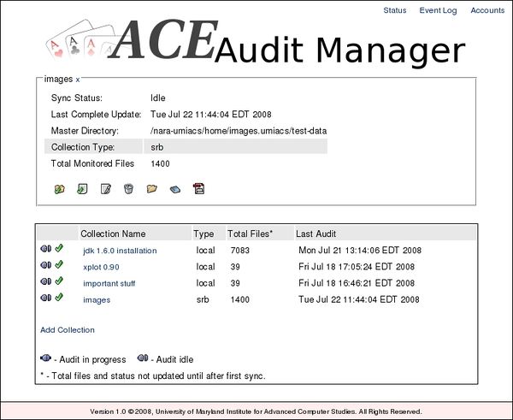
Task: Click audit idle icon beside important stuff
Action: (45, 282)
